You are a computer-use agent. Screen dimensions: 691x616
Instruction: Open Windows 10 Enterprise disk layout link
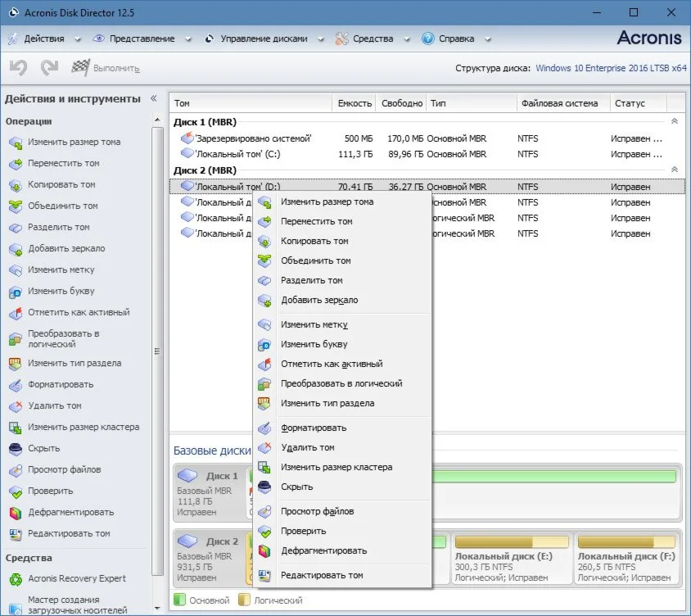click(x=611, y=69)
